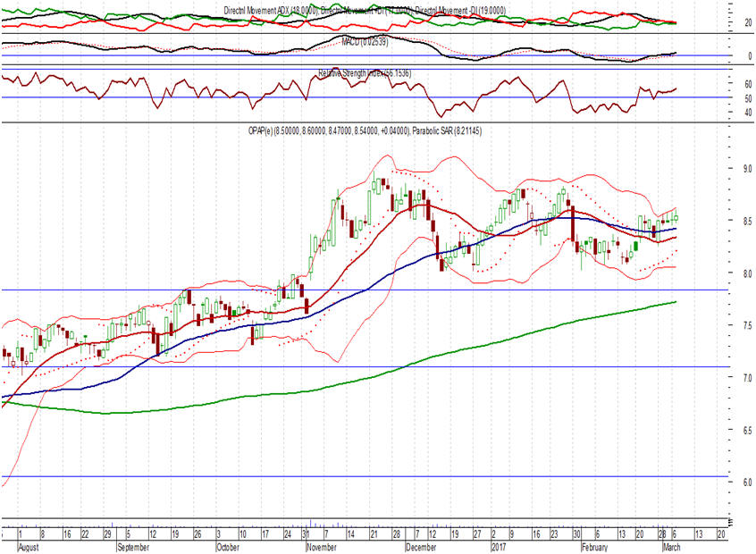Screen dimensions: 756x554
Task: Click the 6.0 price axis label
Action: pyautogui.click(x=747, y=483)
